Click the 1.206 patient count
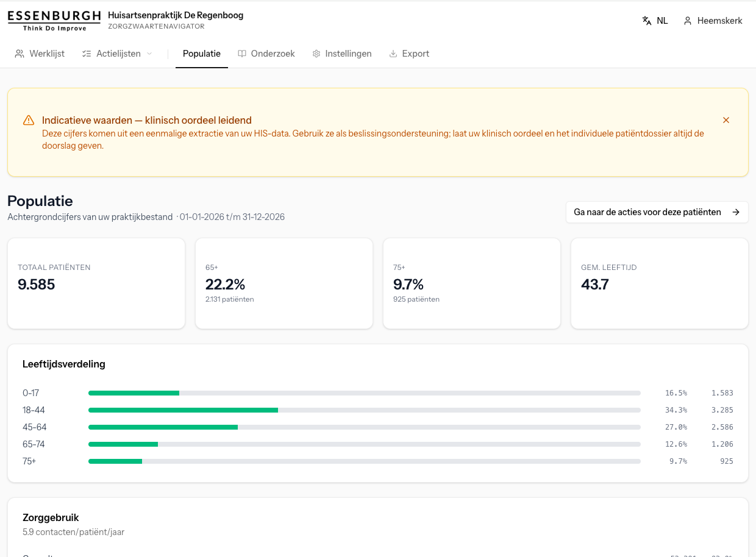756x557 pixels. (x=722, y=444)
